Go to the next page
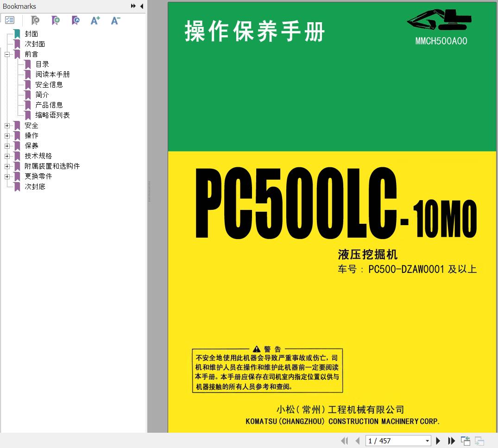Image resolution: width=498 pixels, height=448 pixels. [438, 441]
